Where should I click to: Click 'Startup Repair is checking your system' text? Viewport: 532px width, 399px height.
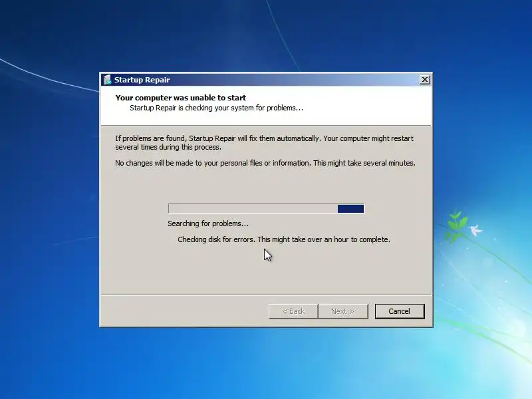(x=217, y=108)
